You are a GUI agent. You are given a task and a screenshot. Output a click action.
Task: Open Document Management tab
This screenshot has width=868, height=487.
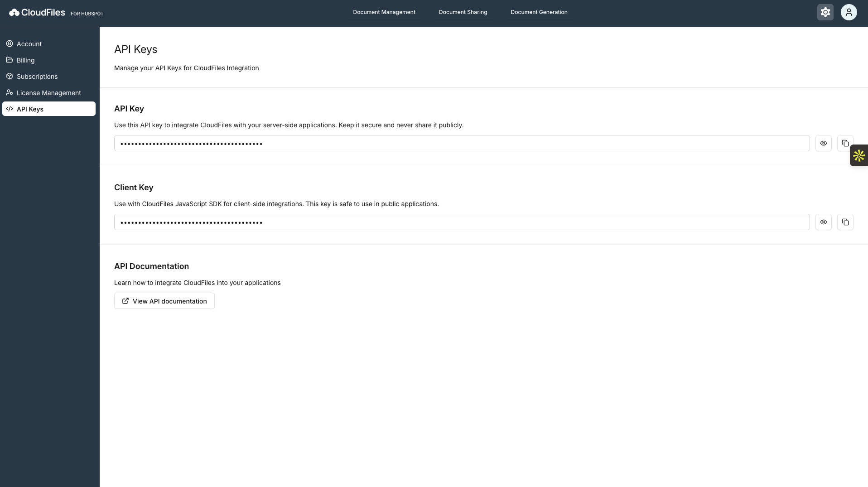[x=384, y=12]
